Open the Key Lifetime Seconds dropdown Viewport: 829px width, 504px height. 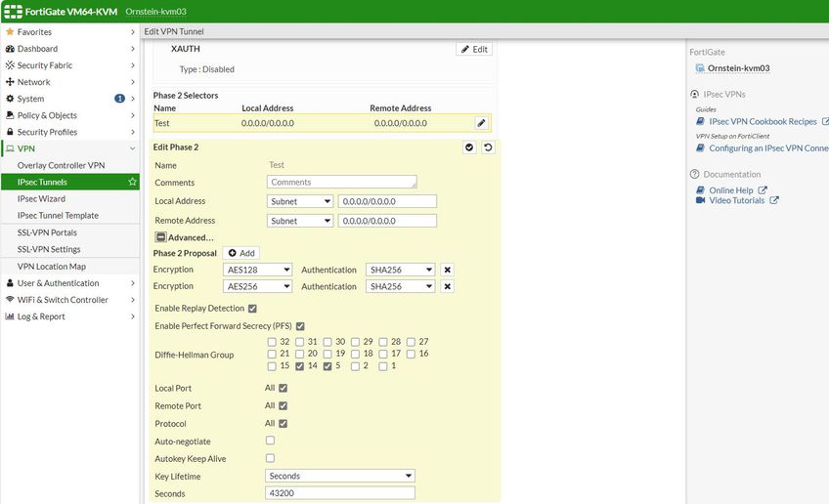pos(340,476)
